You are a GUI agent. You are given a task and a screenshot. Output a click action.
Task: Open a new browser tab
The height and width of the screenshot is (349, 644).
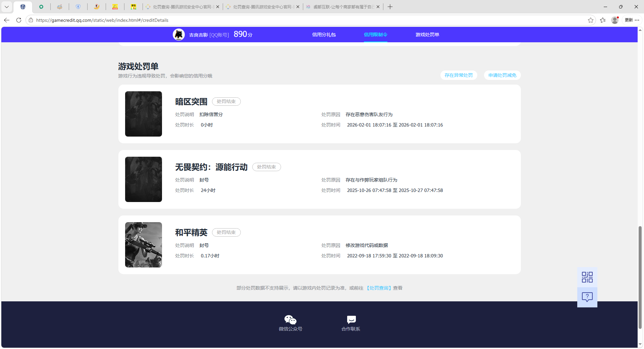tap(390, 7)
